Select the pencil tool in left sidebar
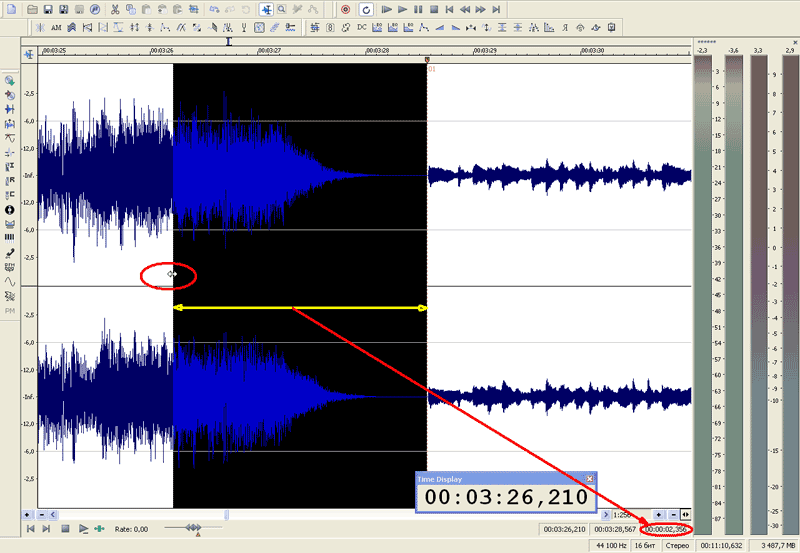Viewport: 800px width, 553px height. 10,253
